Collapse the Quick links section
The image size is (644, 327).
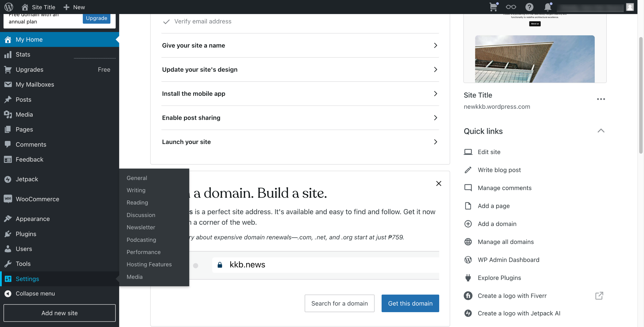click(x=601, y=131)
